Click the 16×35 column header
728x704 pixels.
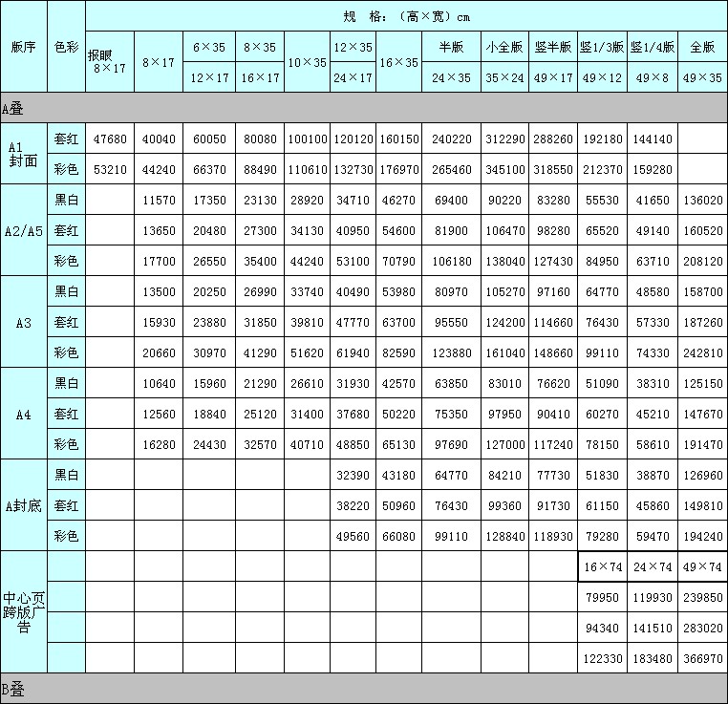(398, 62)
